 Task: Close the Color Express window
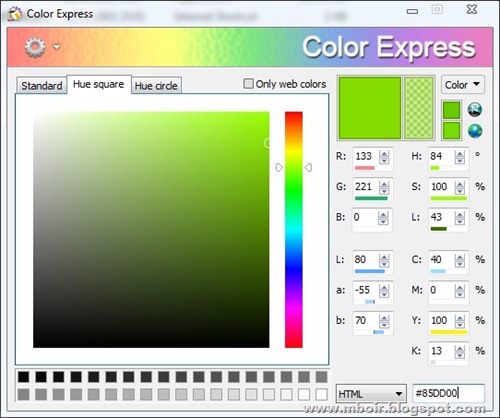point(472,10)
